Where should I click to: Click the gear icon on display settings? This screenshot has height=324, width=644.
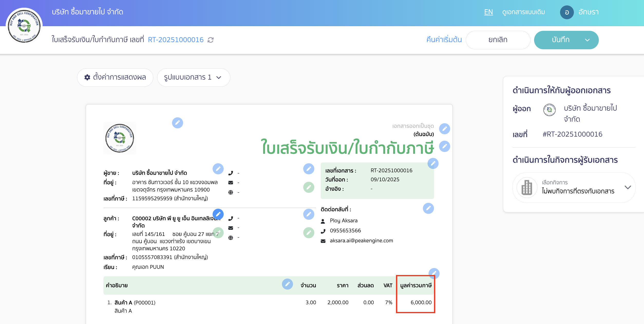point(87,77)
